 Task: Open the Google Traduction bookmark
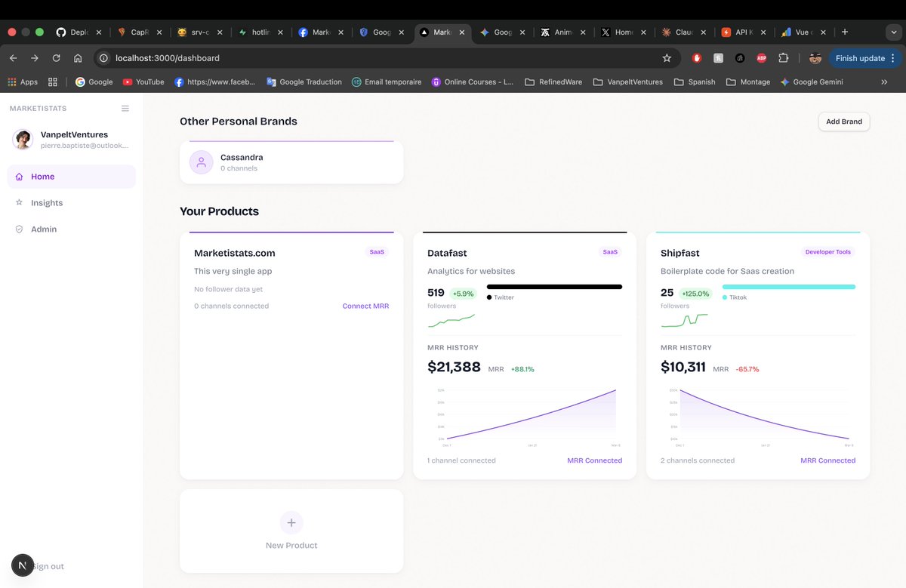pyautogui.click(x=304, y=82)
